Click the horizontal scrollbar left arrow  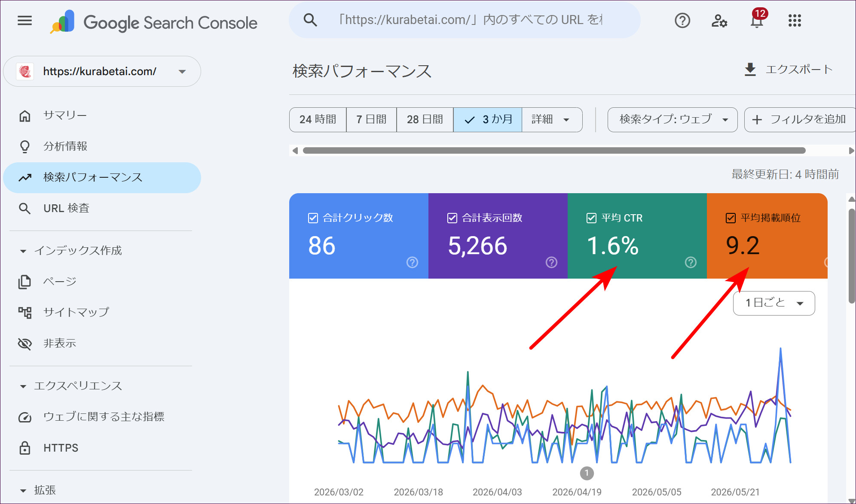(295, 151)
